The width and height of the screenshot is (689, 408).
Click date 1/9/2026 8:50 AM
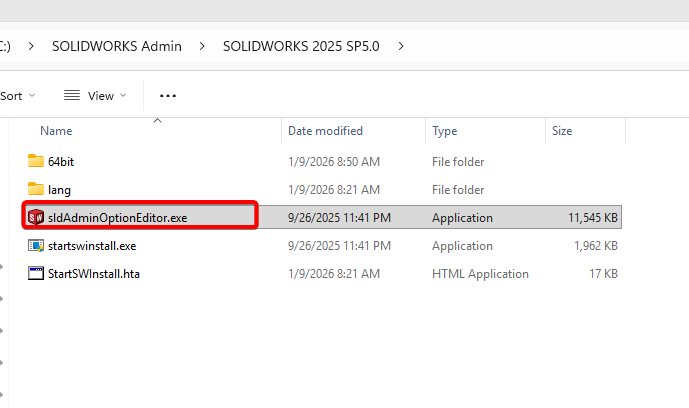(334, 162)
